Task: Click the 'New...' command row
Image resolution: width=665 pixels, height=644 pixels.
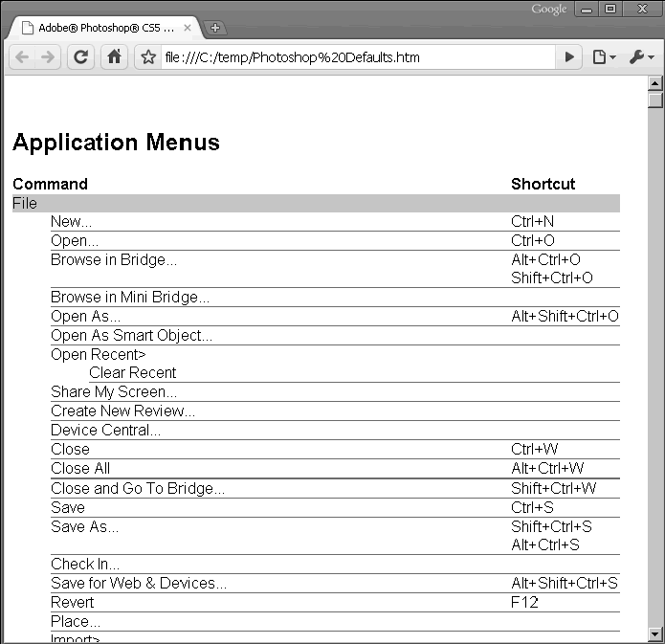Action: click(x=335, y=222)
